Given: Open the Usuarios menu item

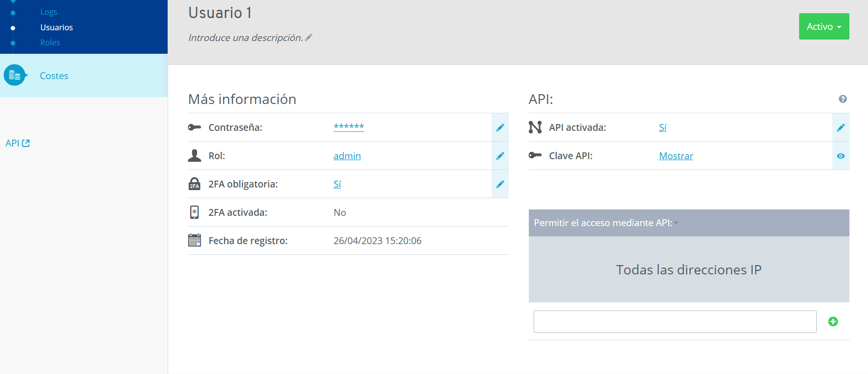Looking at the screenshot, I should point(57,27).
